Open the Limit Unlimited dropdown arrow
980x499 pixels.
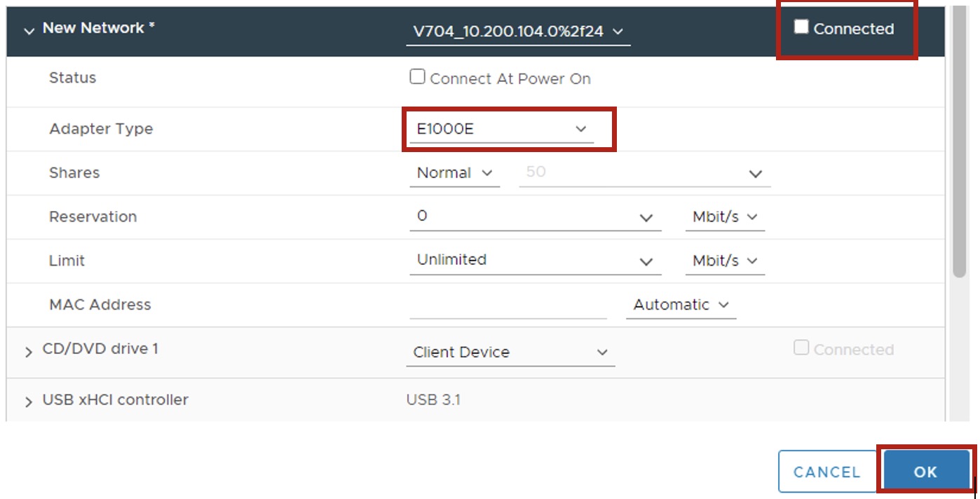[x=646, y=261]
